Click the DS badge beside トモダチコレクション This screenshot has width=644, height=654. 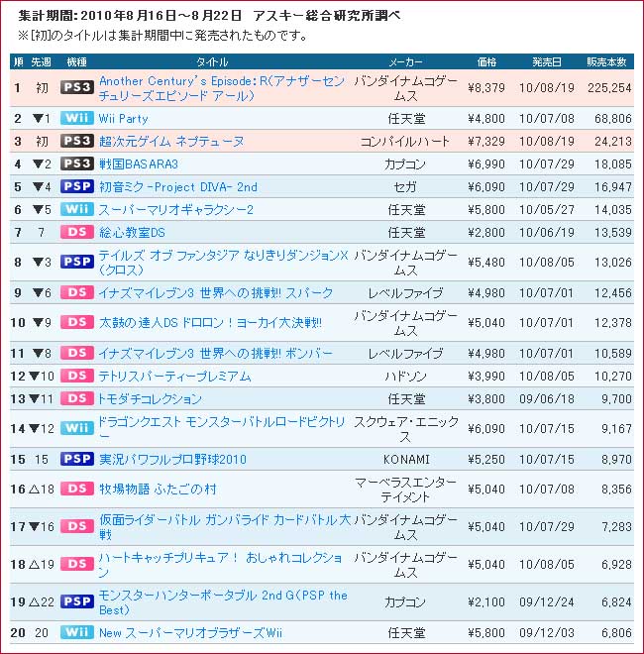tap(76, 398)
